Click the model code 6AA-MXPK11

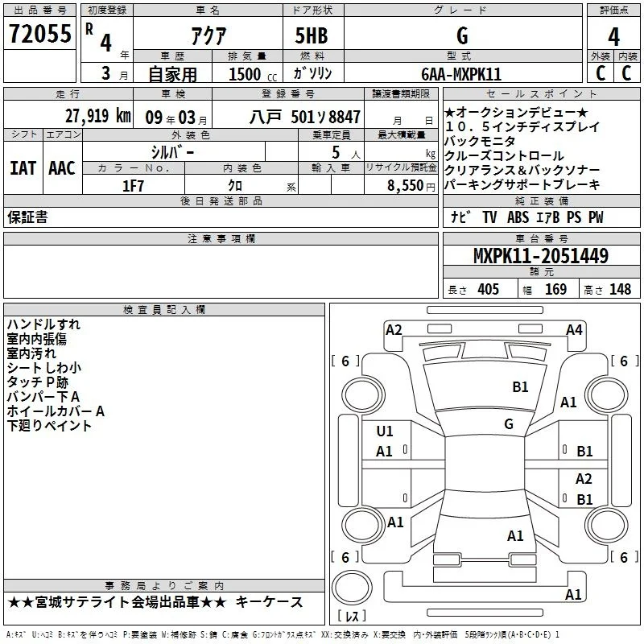(x=461, y=74)
